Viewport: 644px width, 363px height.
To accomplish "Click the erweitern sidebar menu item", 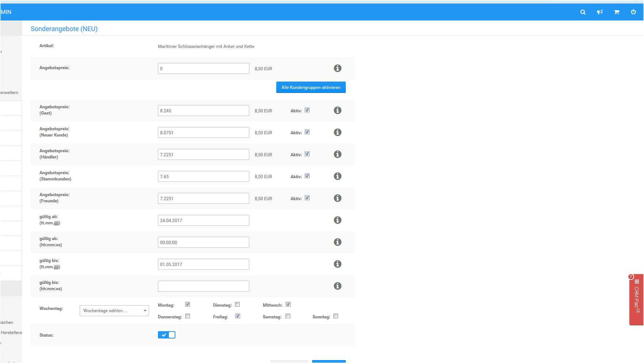I will click(10, 93).
